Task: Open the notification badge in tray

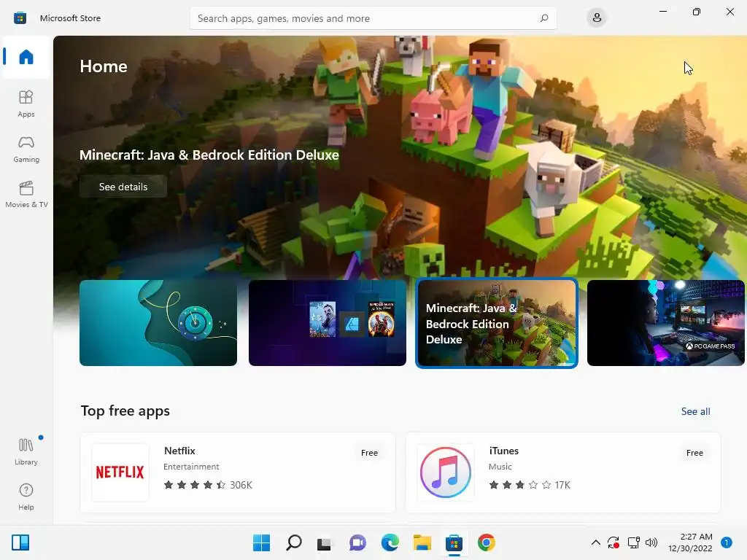Action: click(x=726, y=542)
